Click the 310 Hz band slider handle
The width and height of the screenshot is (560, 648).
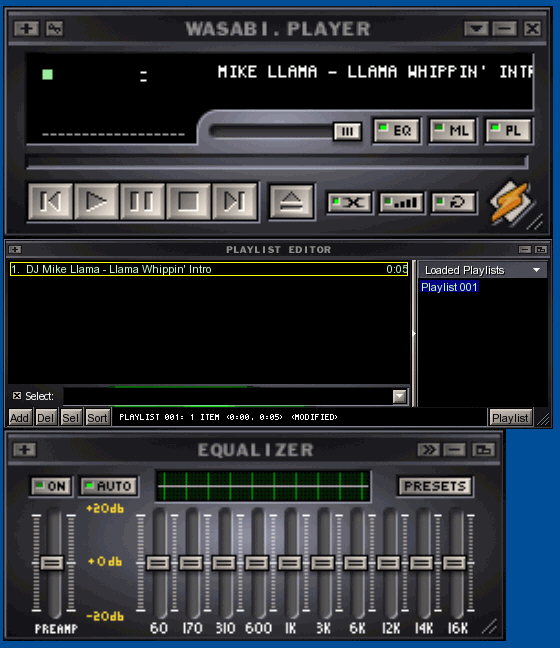(x=224, y=563)
